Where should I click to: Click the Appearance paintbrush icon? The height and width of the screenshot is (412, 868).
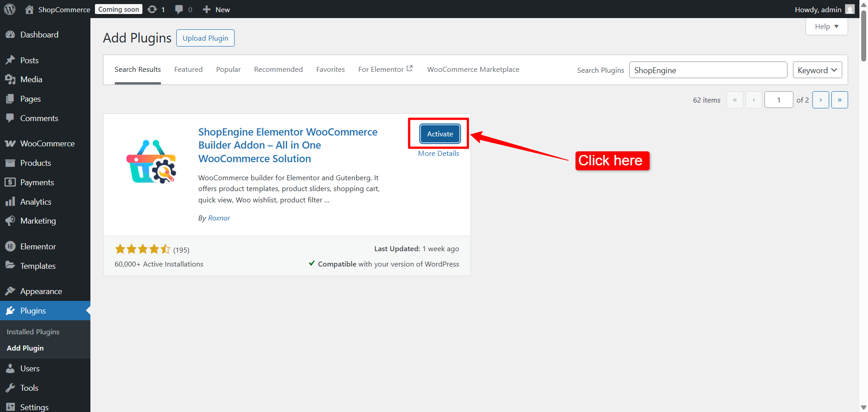click(x=11, y=291)
